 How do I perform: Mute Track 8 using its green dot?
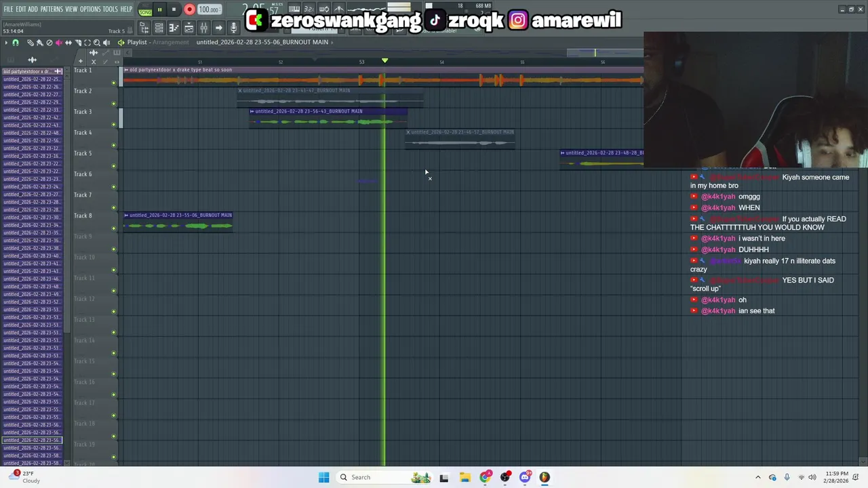coord(114,229)
